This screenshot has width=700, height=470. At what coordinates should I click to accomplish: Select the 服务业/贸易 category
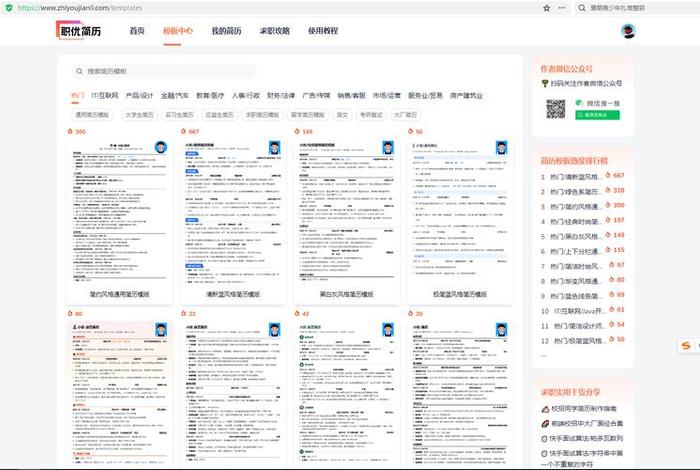click(425, 96)
